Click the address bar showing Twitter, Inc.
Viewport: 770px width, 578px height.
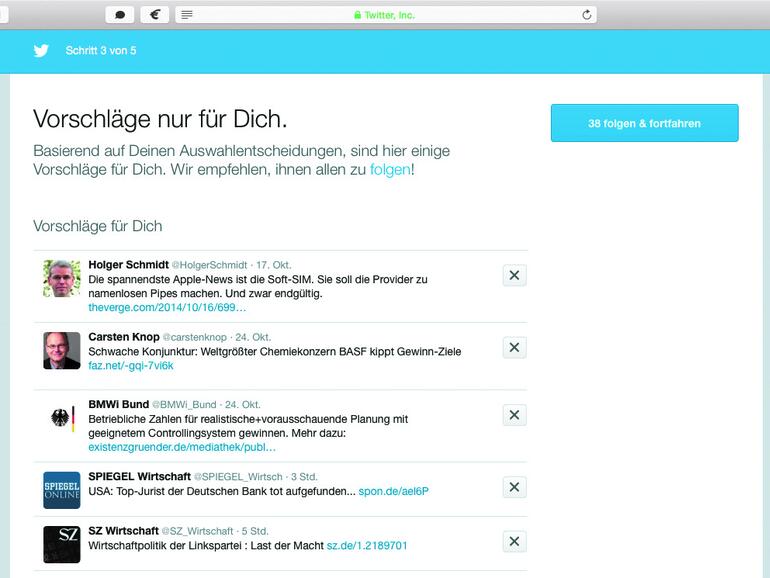(386, 15)
